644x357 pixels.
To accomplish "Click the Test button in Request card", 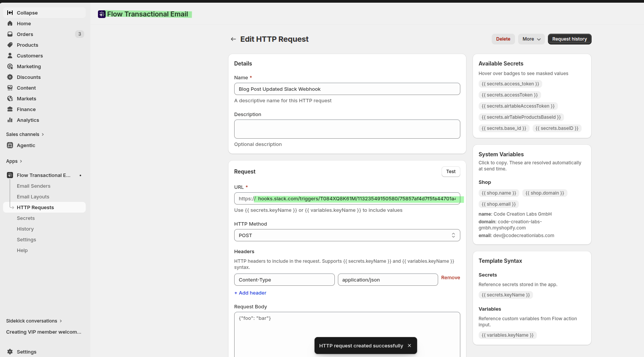I will 451,172.
